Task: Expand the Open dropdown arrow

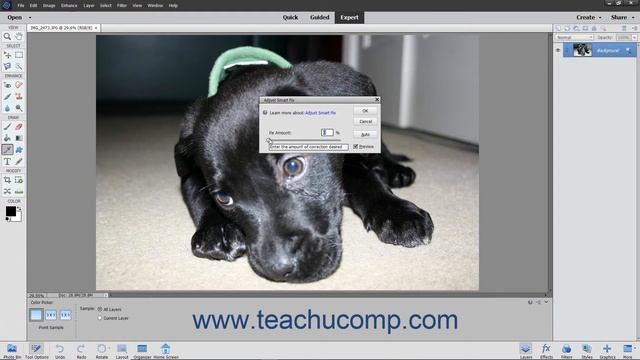Action: tap(30, 18)
